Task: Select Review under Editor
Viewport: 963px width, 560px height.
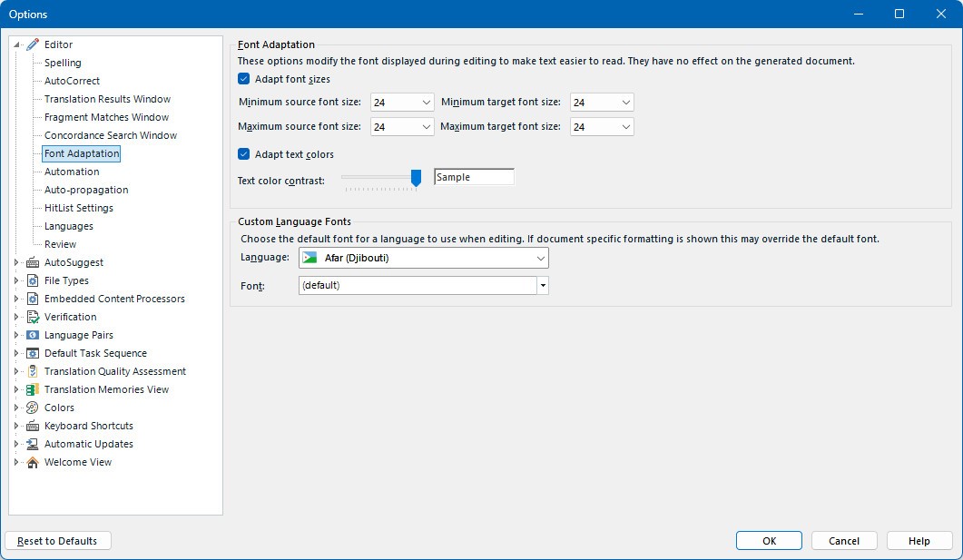Action: 60,244
